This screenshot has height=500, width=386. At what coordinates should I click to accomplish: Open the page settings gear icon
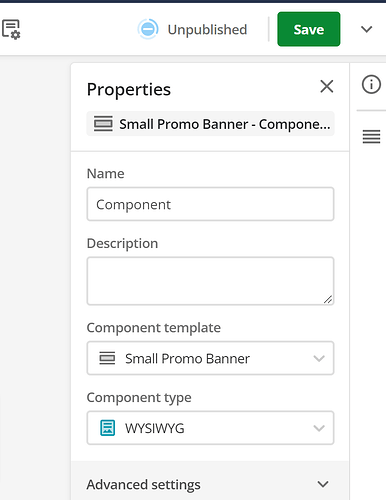[11, 29]
